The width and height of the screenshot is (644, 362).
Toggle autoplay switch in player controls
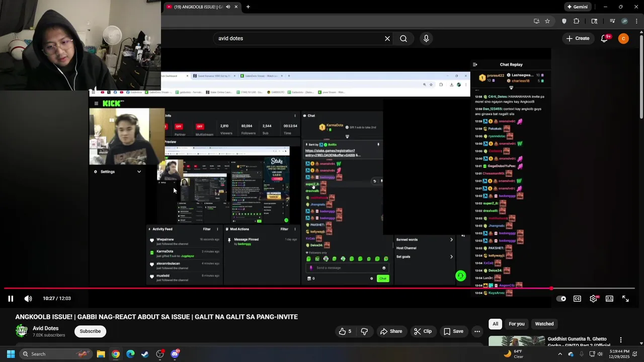tap(561, 299)
